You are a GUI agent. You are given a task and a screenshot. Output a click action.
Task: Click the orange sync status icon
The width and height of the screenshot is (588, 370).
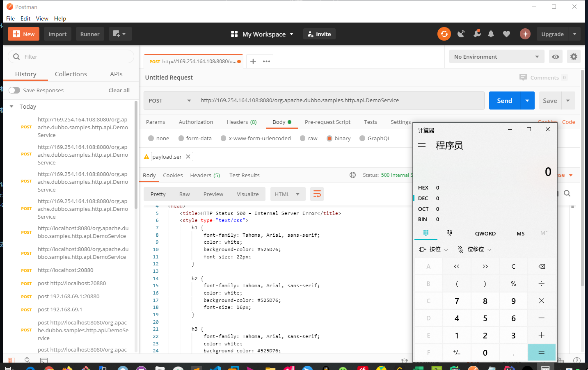tap(444, 34)
